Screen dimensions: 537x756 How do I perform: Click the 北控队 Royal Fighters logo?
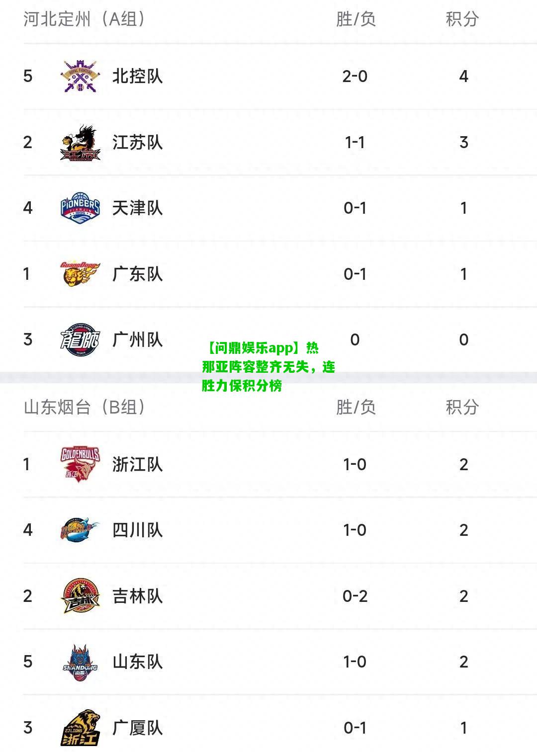pyautogui.click(x=80, y=76)
